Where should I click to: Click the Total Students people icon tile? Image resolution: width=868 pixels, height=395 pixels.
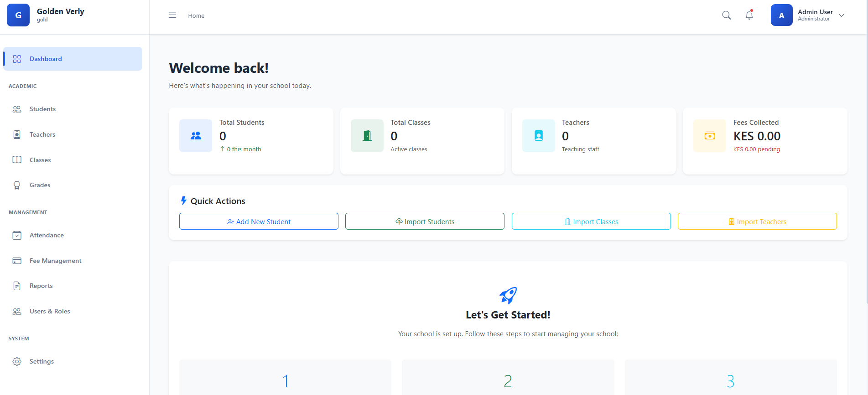(x=196, y=136)
